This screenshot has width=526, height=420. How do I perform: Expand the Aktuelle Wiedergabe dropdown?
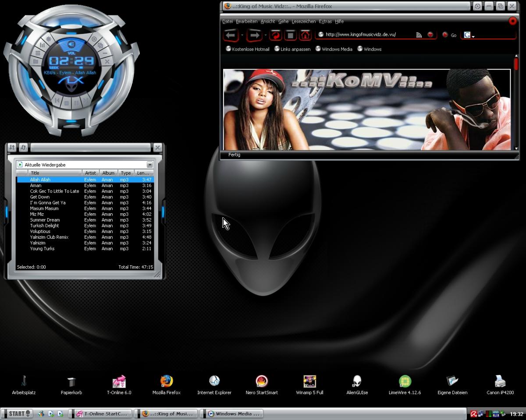coord(150,165)
